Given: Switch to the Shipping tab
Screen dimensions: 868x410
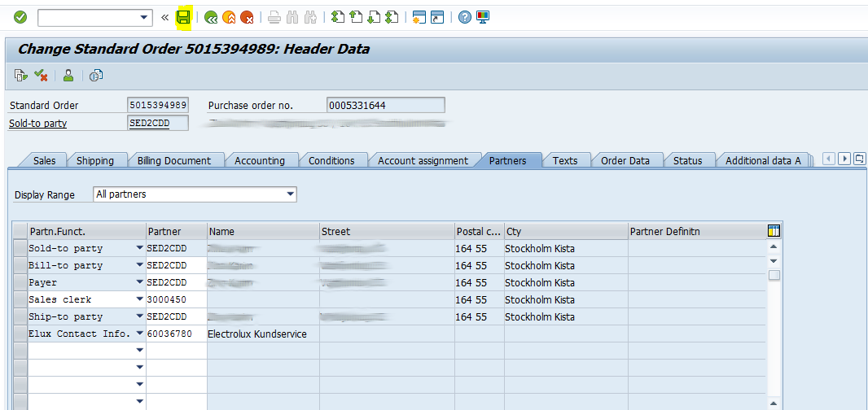Looking at the screenshot, I should pyautogui.click(x=95, y=160).
